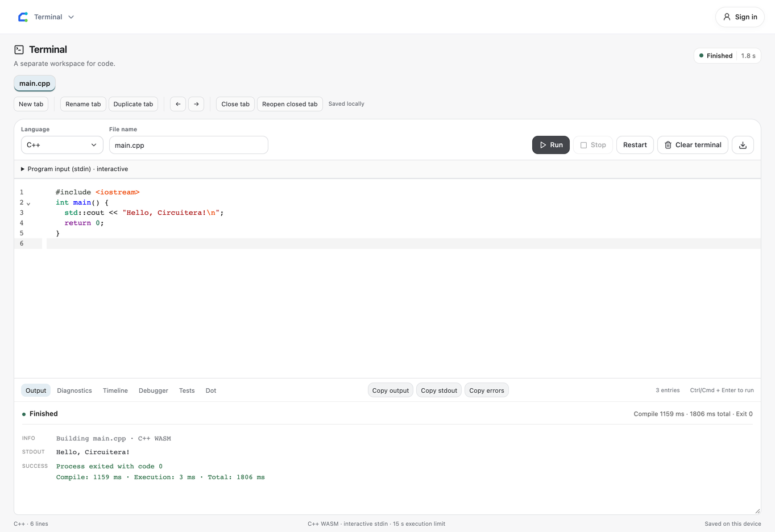The height and width of the screenshot is (532, 775).
Task: Click the Stop button
Action: (x=593, y=145)
